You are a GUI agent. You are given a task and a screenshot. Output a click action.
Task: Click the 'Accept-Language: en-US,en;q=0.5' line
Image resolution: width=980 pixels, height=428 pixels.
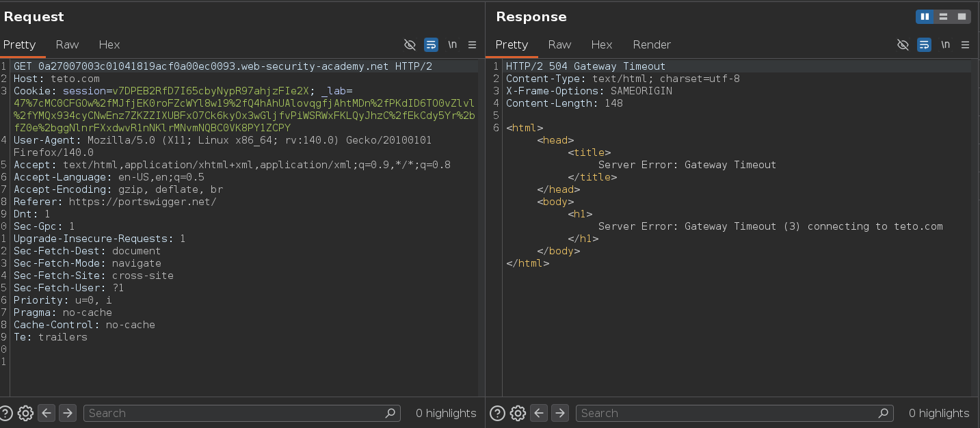(109, 177)
